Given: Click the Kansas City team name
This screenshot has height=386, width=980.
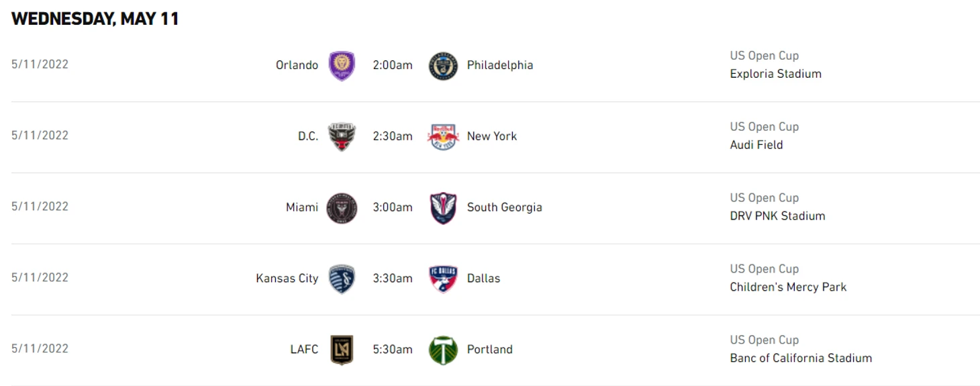Looking at the screenshot, I should point(287,279).
